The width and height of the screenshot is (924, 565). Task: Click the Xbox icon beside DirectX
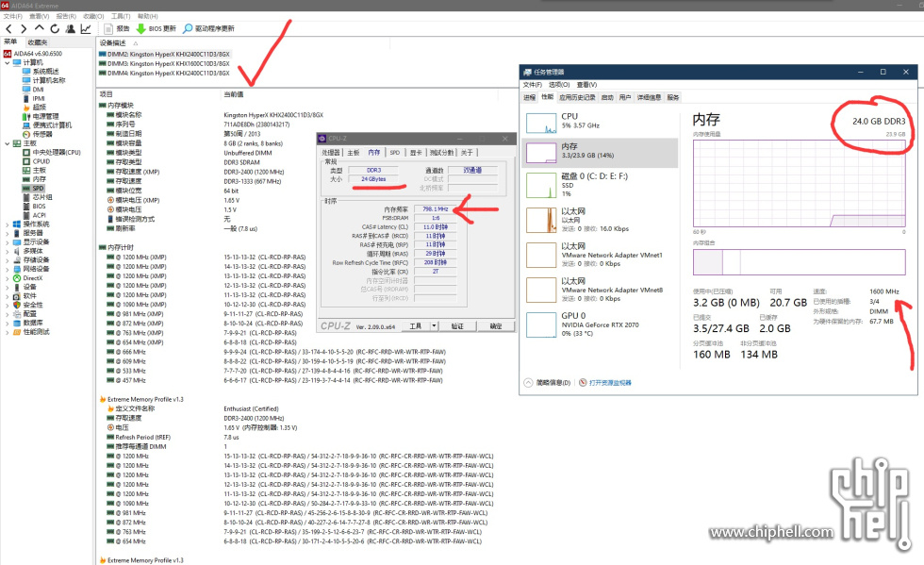tap(17, 277)
